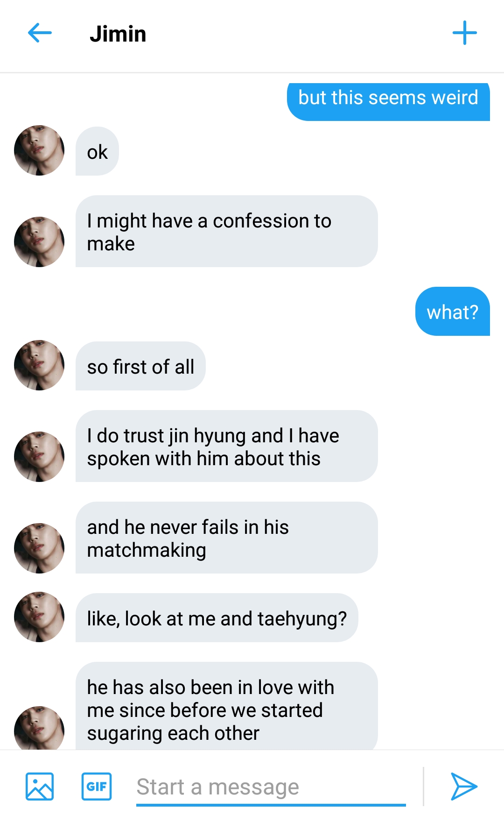Select the 'so first of all' bubble

(140, 366)
